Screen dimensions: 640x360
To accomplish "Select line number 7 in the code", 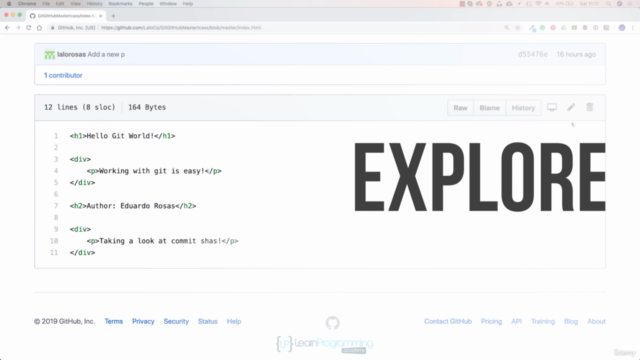I will pos(56,206).
